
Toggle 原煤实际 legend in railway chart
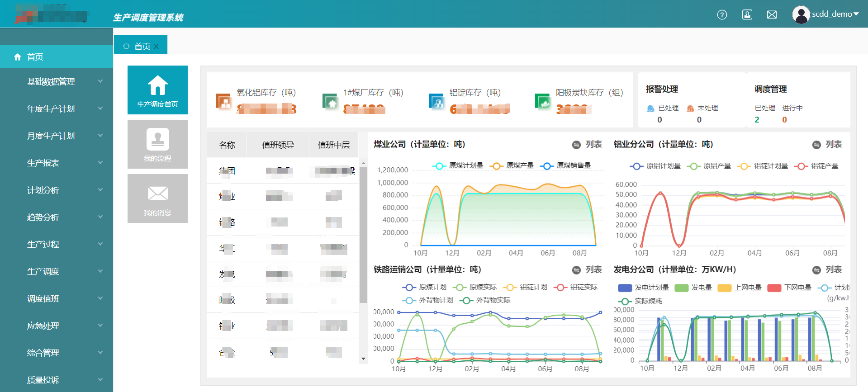click(474, 287)
